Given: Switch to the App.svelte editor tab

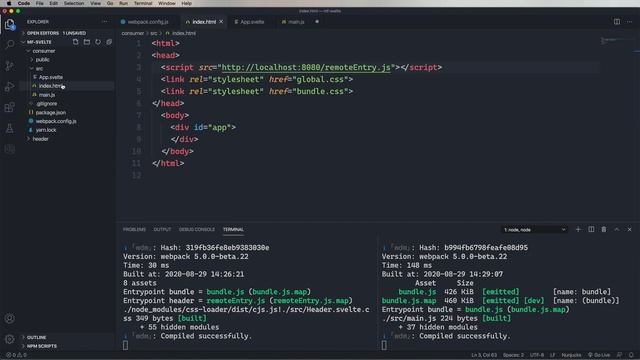Looking at the screenshot, I should point(252,22).
